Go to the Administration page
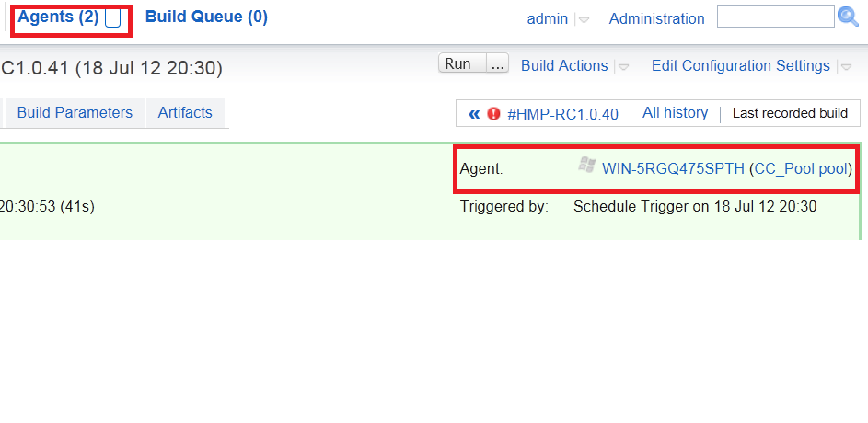Image resolution: width=868 pixels, height=423 pixels. [x=656, y=18]
